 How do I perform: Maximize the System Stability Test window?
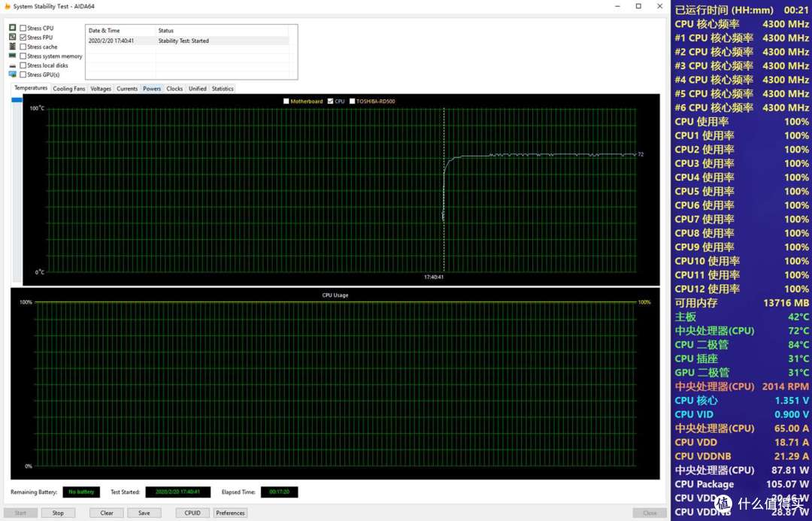[x=638, y=6]
